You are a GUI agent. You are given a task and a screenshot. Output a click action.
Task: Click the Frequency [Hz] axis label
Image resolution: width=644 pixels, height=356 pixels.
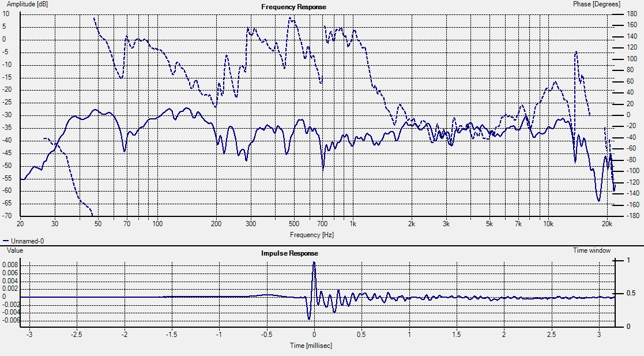point(312,235)
